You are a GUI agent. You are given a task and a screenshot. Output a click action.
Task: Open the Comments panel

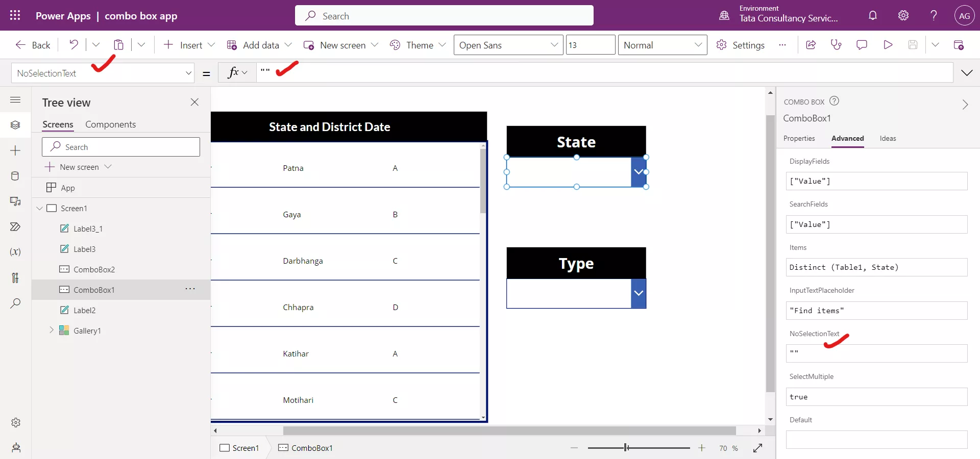pos(862,45)
